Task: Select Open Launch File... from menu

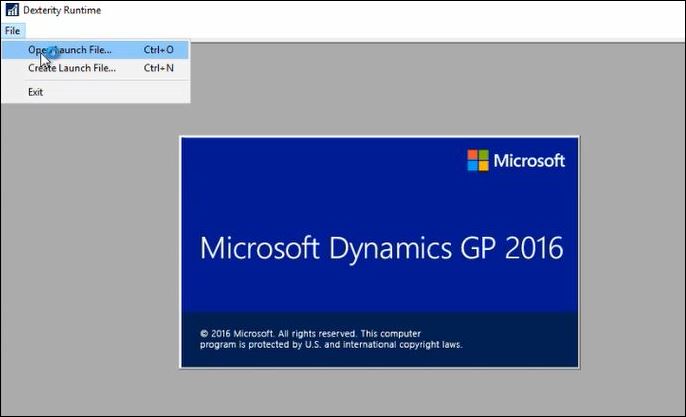Action: 70,49
